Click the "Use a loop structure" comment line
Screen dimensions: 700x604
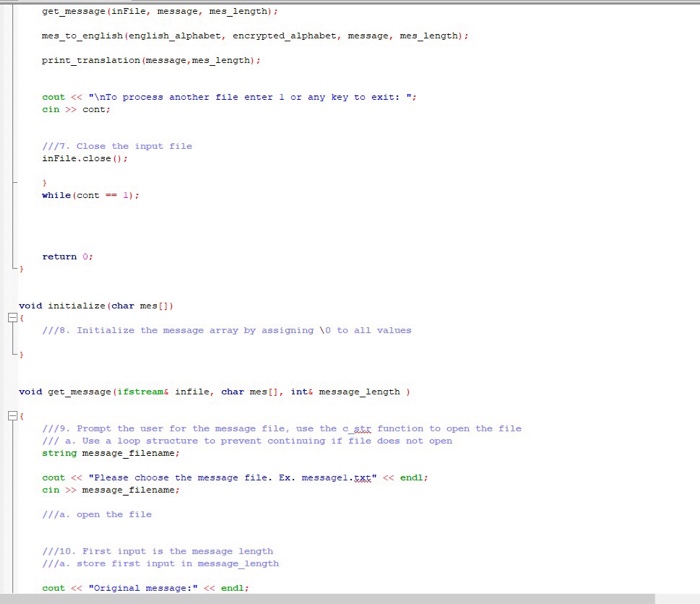[247, 441]
